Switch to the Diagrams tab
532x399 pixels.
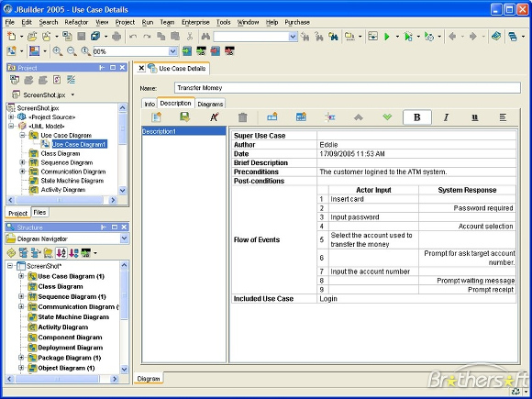[x=210, y=104]
